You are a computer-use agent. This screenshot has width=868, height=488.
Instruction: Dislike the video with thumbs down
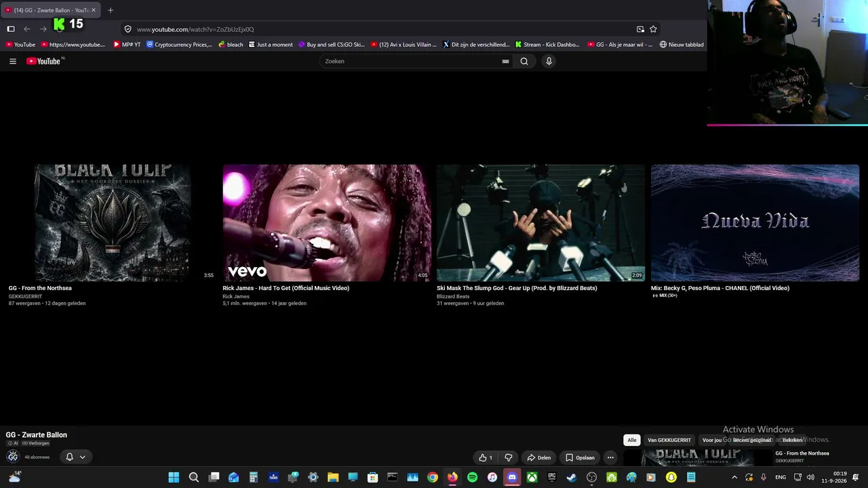tap(509, 457)
